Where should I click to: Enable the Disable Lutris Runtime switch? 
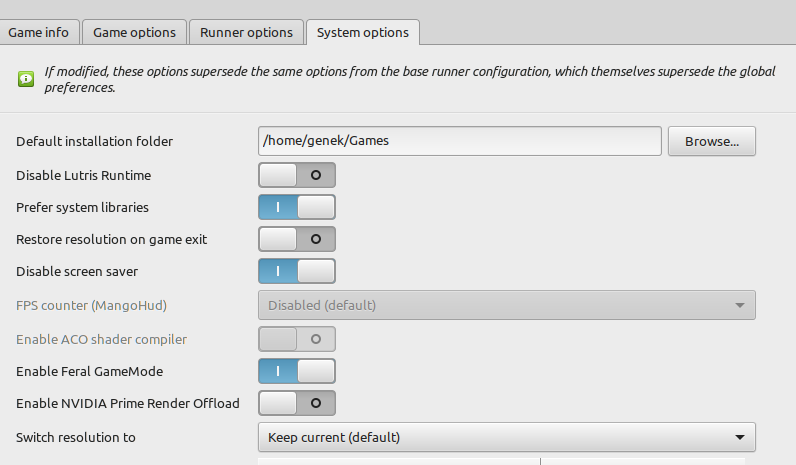297,175
